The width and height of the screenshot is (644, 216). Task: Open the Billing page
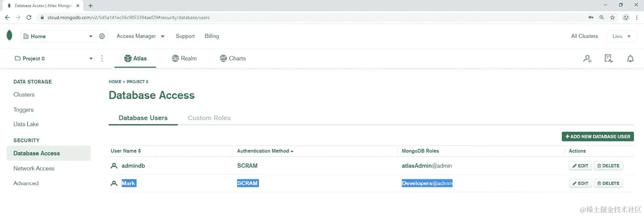[212, 36]
